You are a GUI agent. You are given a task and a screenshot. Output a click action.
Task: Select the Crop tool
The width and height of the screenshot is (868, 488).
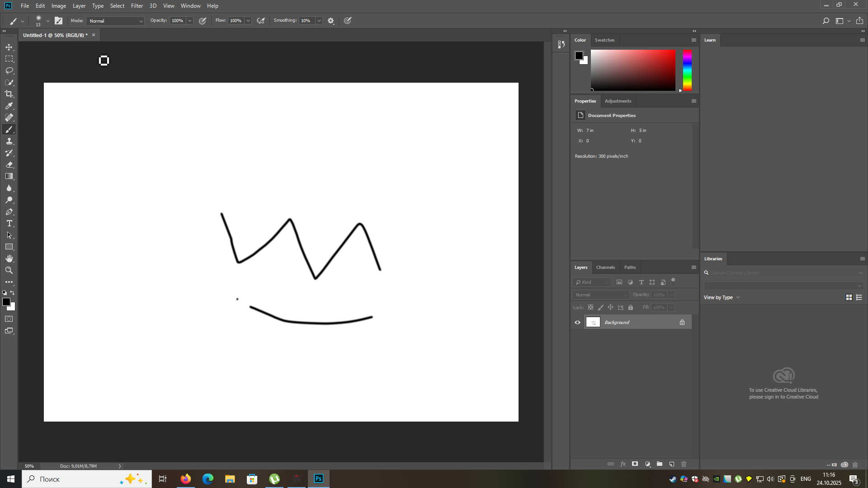coord(9,94)
